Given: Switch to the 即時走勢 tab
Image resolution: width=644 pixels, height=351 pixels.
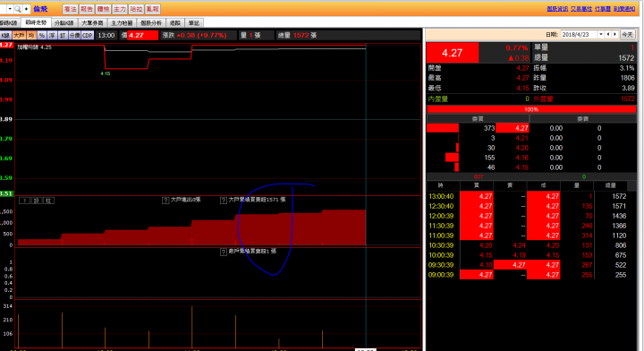Looking at the screenshot, I should [x=36, y=22].
